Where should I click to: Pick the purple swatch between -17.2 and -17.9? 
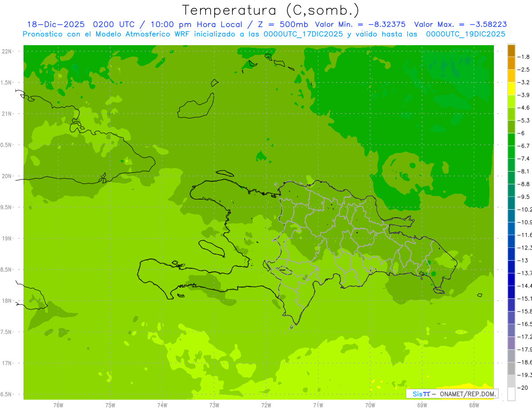(x=511, y=343)
